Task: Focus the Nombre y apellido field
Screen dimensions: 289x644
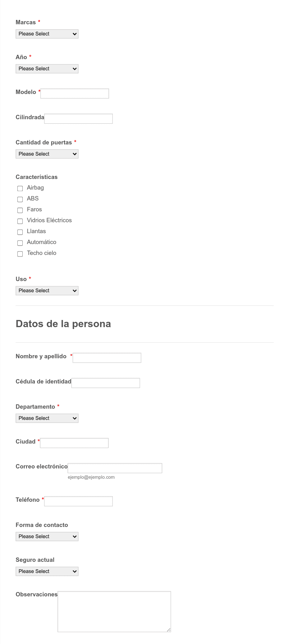Action: (x=107, y=358)
